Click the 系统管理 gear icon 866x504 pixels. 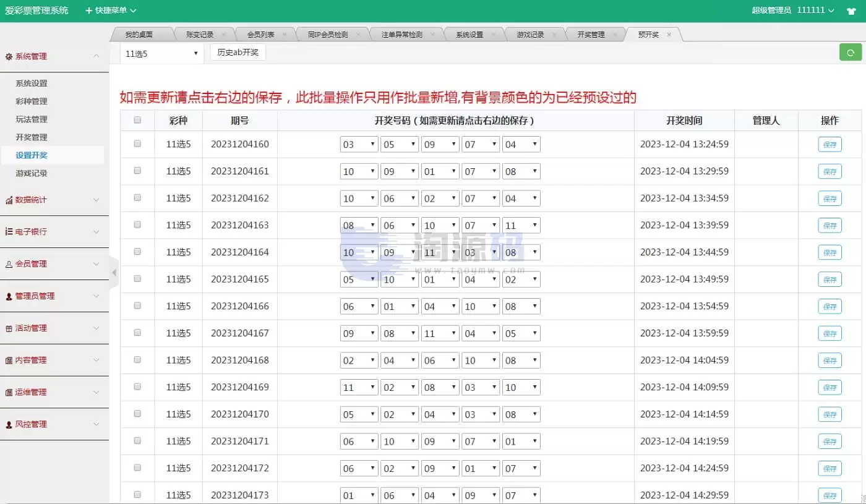(9, 56)
